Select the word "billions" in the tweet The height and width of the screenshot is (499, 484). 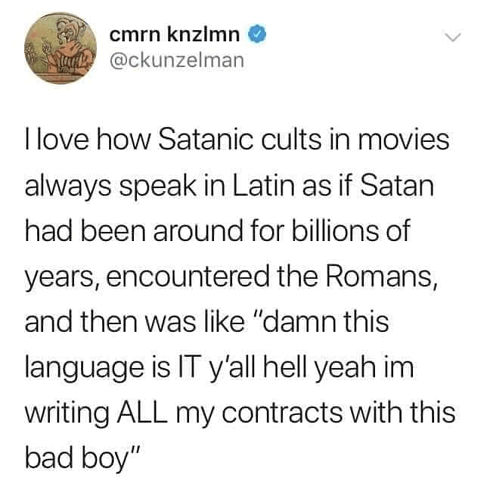(335, 231)
